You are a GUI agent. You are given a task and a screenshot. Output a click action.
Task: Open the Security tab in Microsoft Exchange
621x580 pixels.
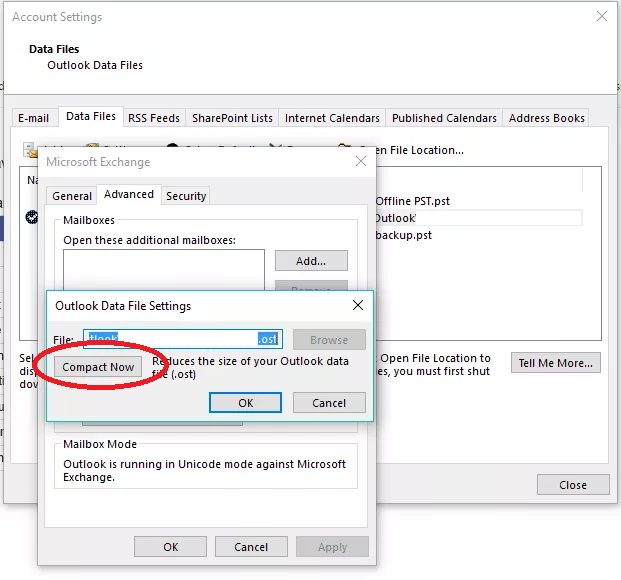186,196
